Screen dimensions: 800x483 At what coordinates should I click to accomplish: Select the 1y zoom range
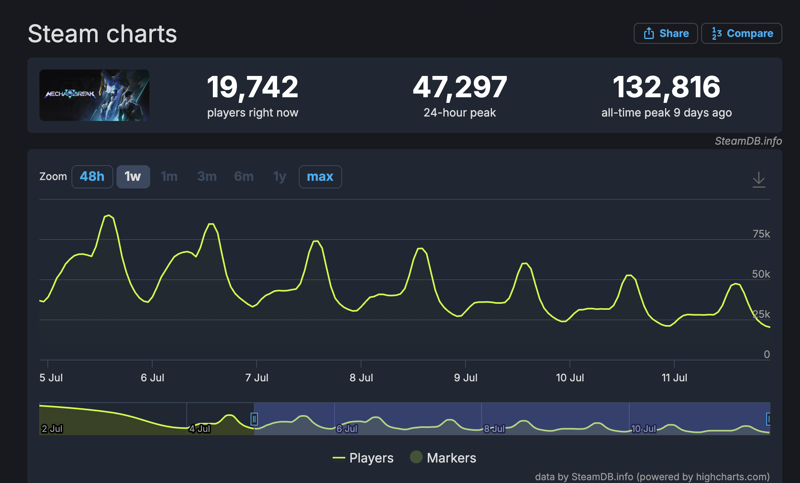279,176
